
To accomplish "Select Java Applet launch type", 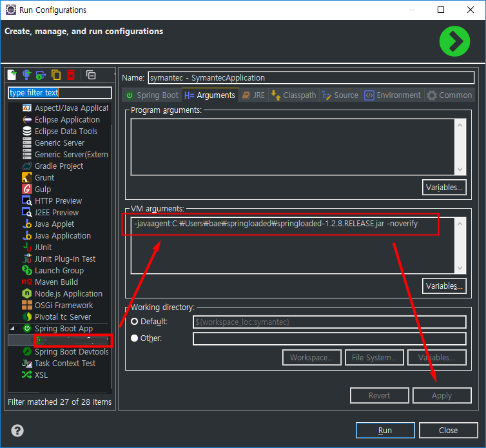I will coord(48,224).
